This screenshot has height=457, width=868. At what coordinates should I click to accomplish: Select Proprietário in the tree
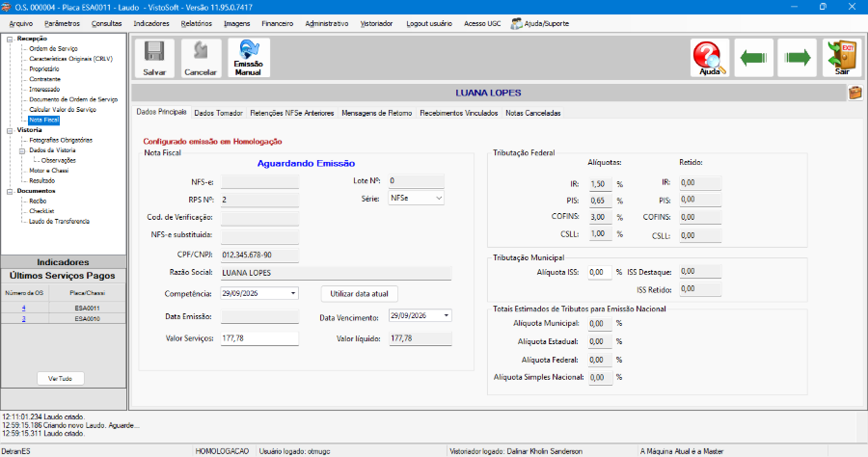pos(44,69)
